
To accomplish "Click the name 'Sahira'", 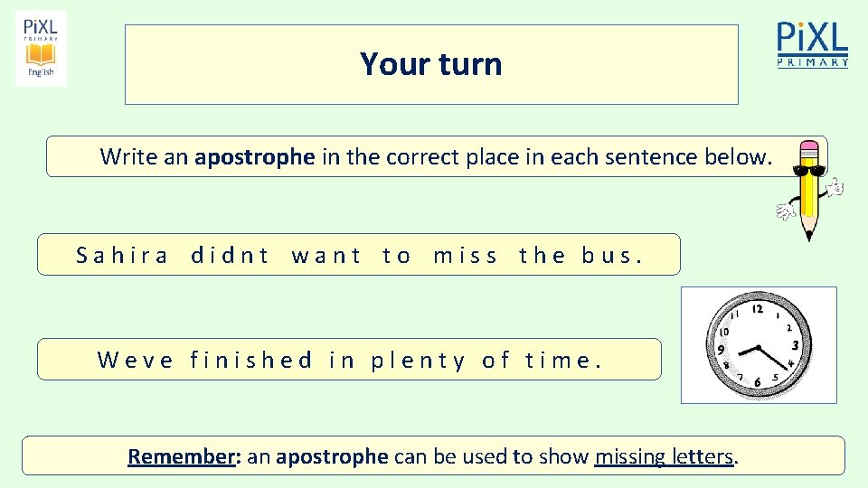I will (x=123, y=256).
